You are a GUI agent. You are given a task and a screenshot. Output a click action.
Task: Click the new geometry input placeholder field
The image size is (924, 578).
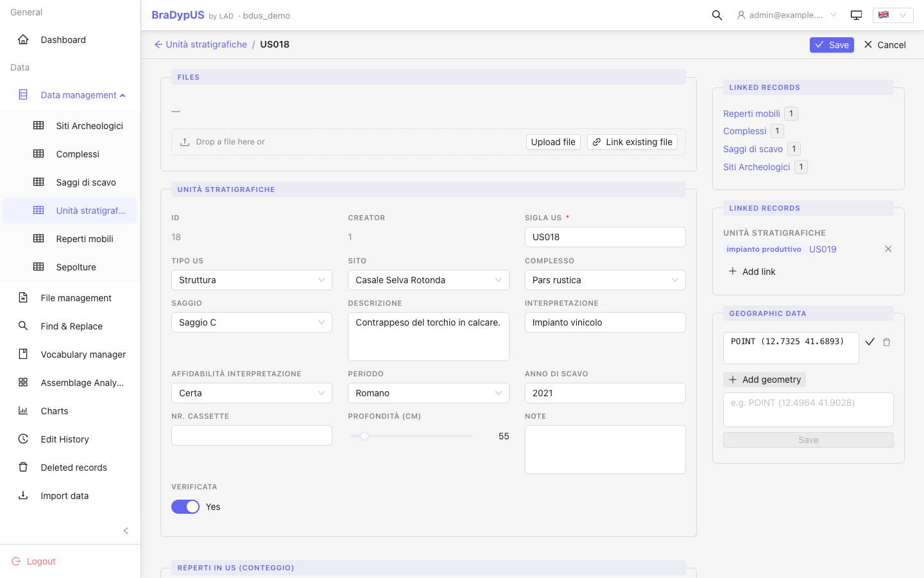click(x=809, y=410)
